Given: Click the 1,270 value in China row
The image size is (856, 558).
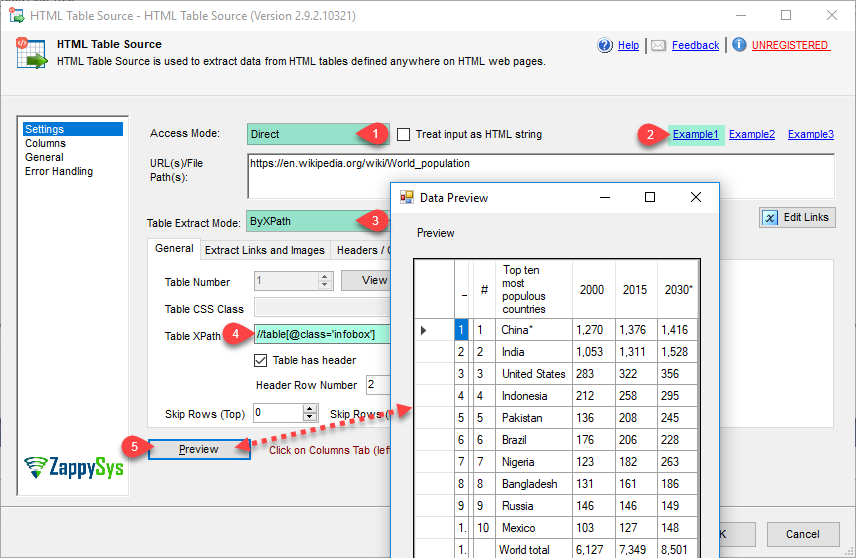Looking at the screenshot, I should [x=593, y=330].
